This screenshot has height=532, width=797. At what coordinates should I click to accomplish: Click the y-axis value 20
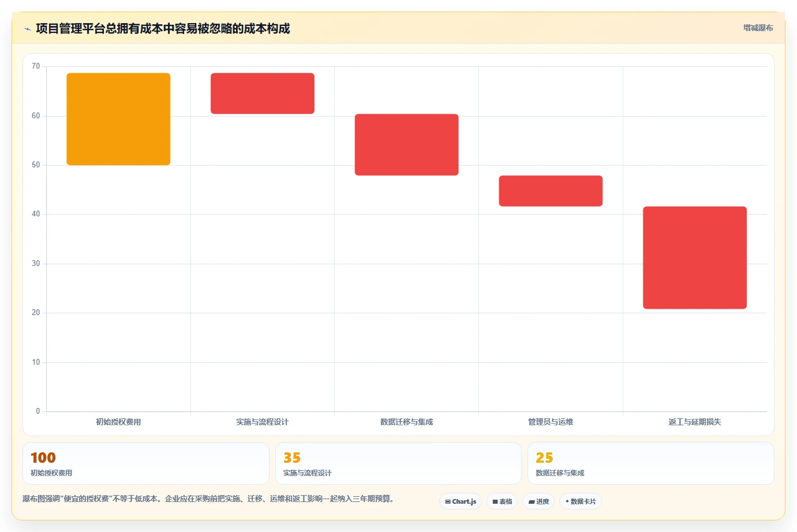click(36, 313)
